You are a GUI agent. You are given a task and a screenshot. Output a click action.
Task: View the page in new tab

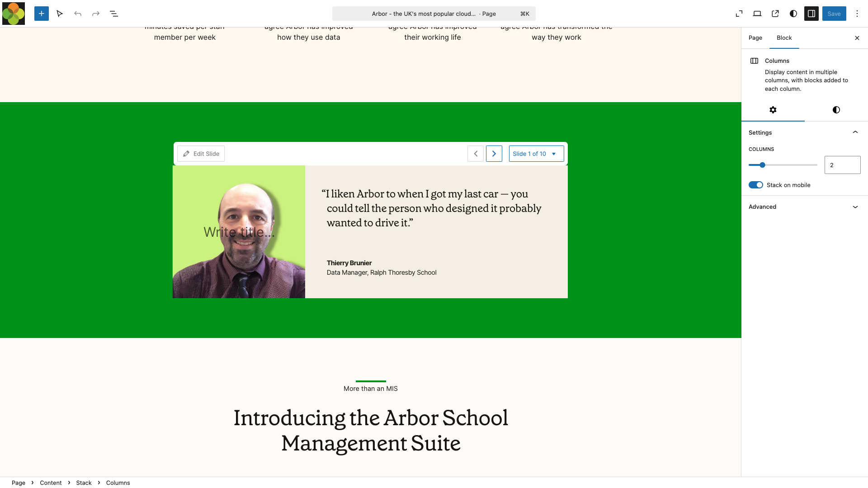click(x=775, y=14)
